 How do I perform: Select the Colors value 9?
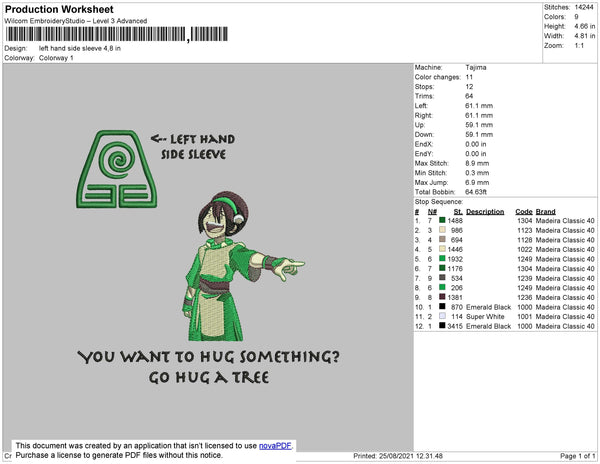pos(576,17)
